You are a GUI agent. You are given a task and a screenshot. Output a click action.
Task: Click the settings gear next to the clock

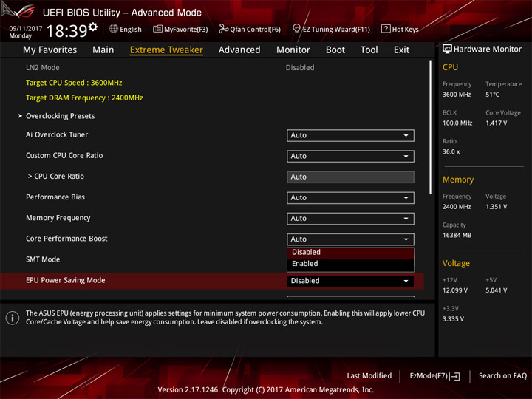[92, 27]
